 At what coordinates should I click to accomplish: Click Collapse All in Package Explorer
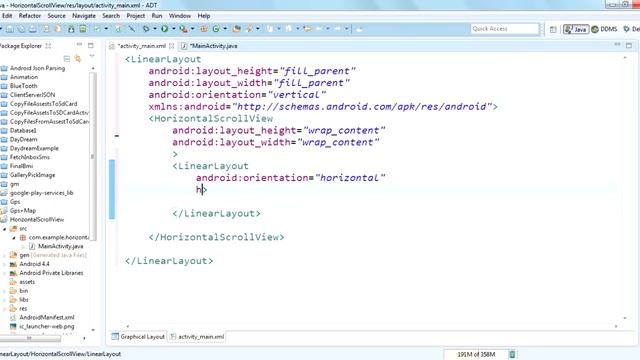tap(67, 59)
